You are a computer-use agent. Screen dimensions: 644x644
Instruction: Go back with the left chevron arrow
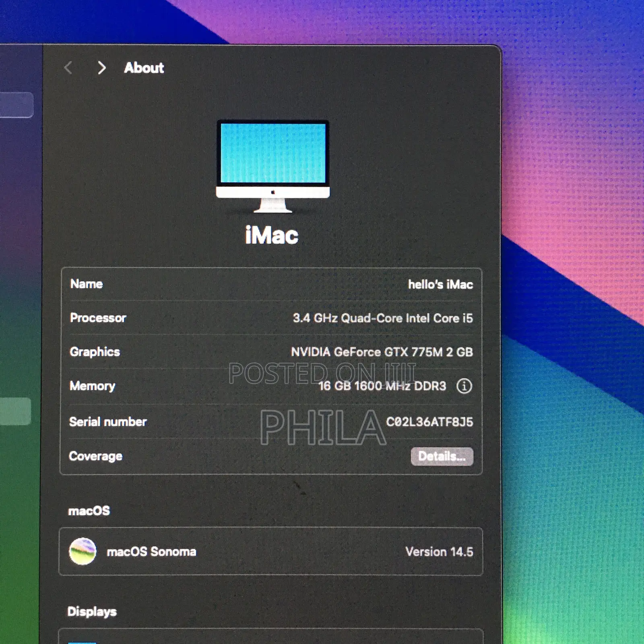click(68, 68)
